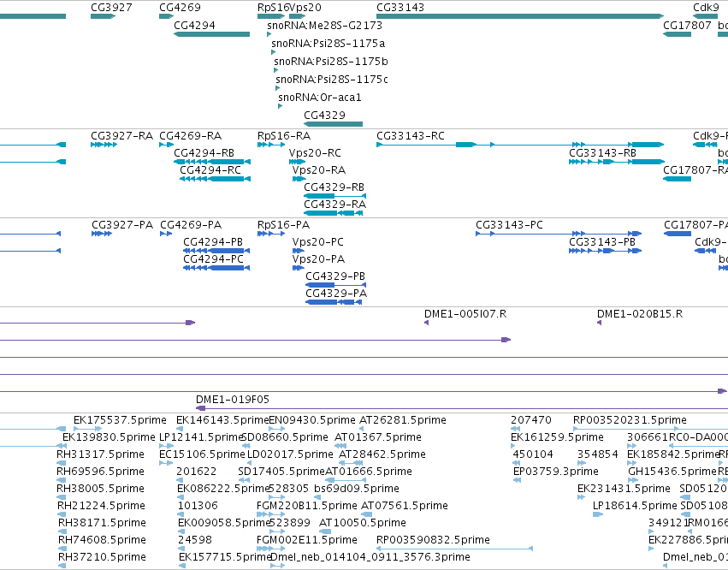The height and width of the screenshot is (570, 728).
Task: Select the CG4329-RB transcript label
Action: pos(334,187)
